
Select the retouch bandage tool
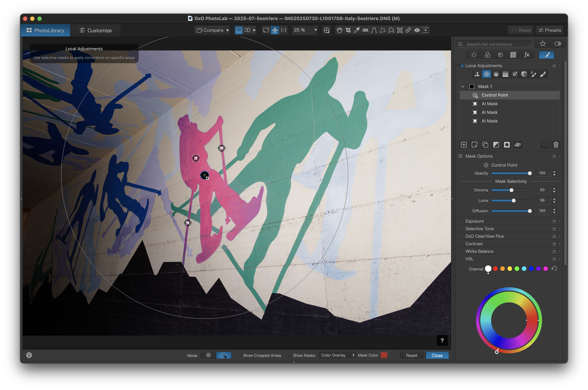tap(408, 30)
